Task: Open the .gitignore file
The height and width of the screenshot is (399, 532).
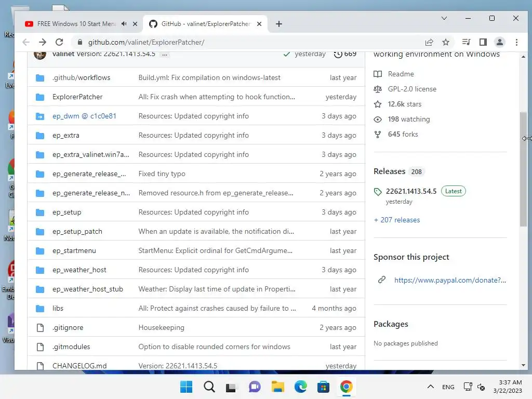Action: pos(68,328)
